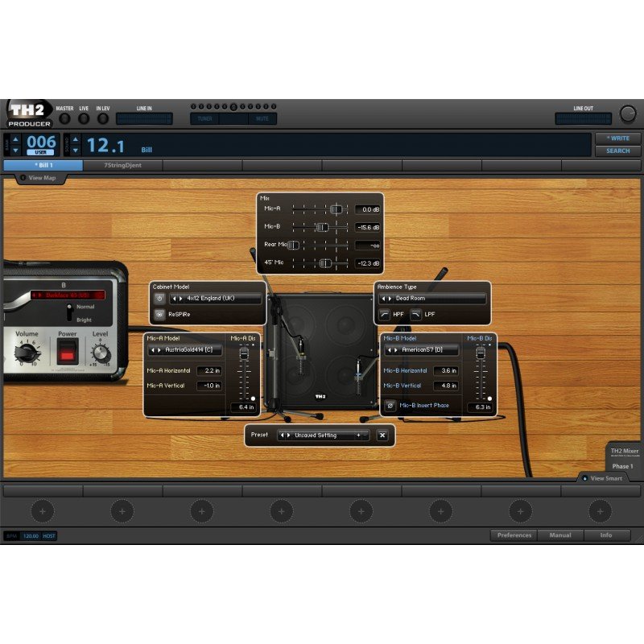This screenshot has width=644, height=644.
Task: Click the Mic-B Vertical value field
Action: click(446, 386)
